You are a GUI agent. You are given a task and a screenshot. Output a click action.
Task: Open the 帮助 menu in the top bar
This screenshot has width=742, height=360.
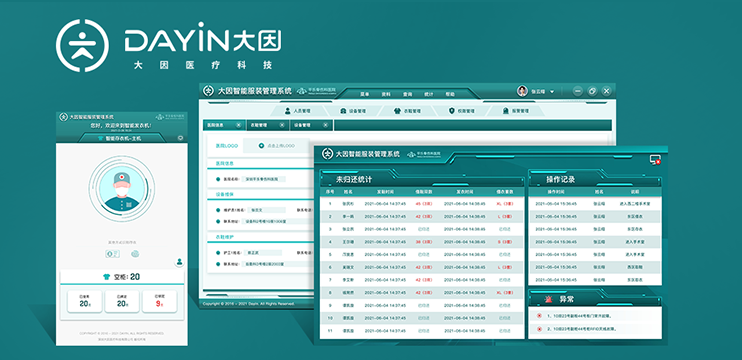(450, 94)
